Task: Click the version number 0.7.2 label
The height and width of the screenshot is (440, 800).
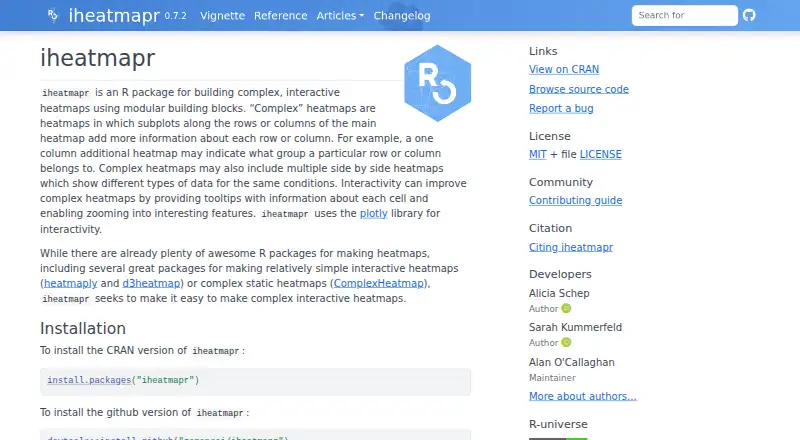Action: (x=175, y=16)
